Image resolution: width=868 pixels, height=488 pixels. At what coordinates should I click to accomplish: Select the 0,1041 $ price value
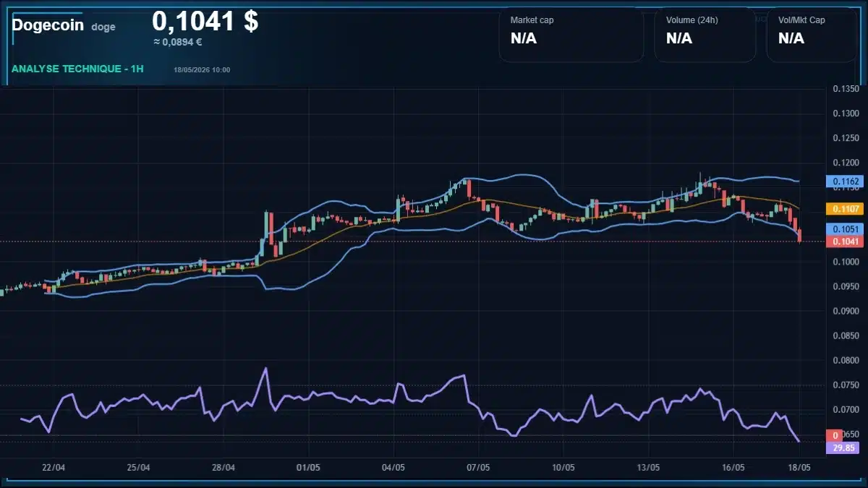pos(205,21)
